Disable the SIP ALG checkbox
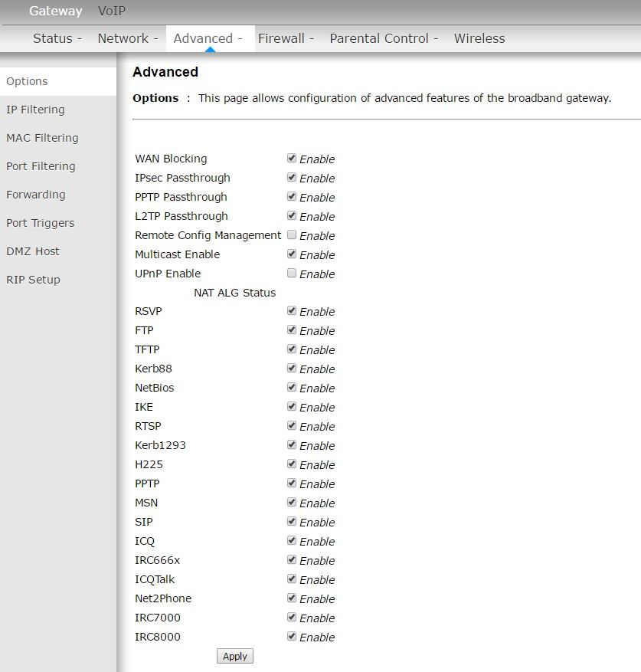 coord(292,522)
